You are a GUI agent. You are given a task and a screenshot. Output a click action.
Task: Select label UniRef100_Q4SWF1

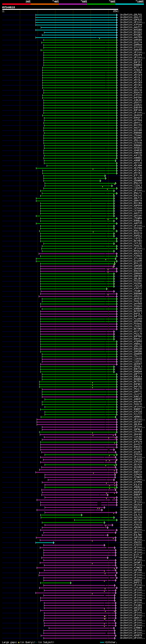[131, 562]
